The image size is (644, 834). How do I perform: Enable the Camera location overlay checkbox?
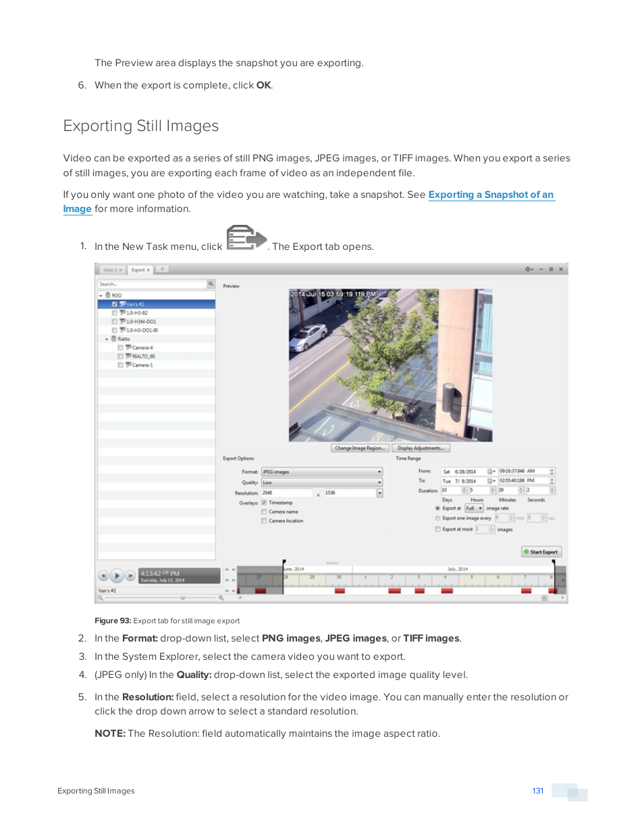point(264,521)
